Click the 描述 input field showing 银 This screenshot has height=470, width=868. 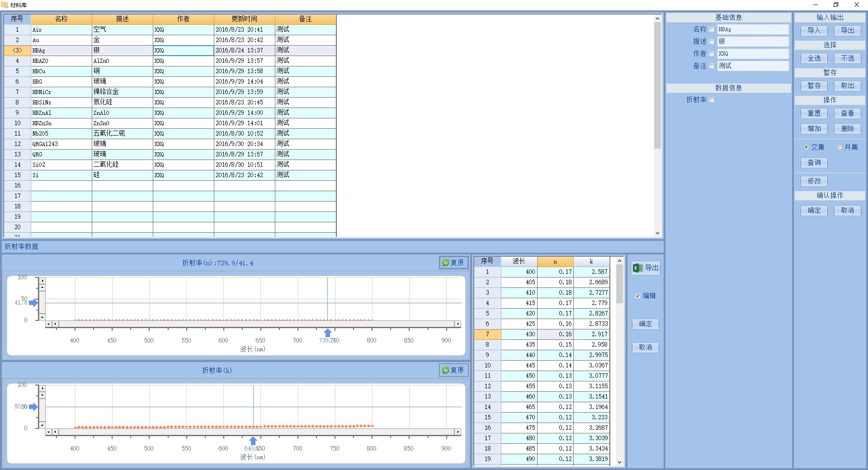click(x=753, y=42)
